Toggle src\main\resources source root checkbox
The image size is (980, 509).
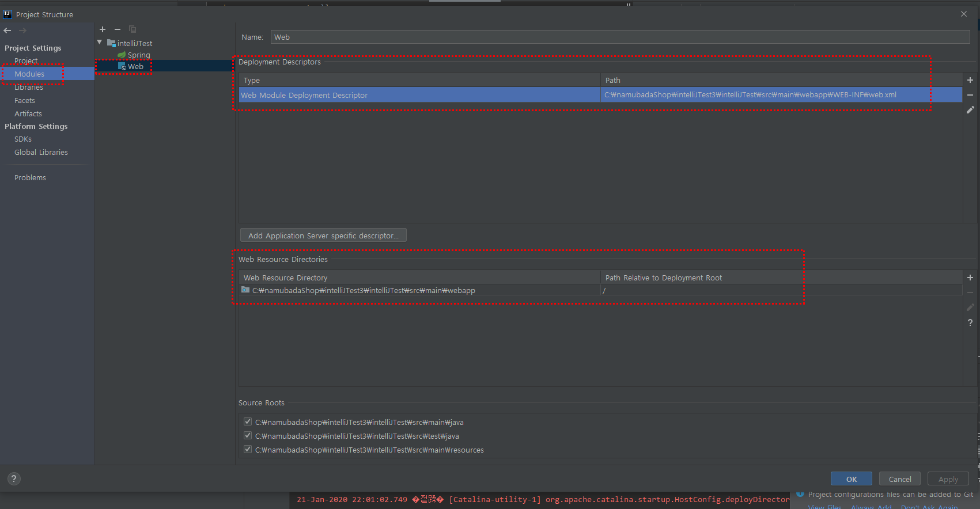(248, 450)
